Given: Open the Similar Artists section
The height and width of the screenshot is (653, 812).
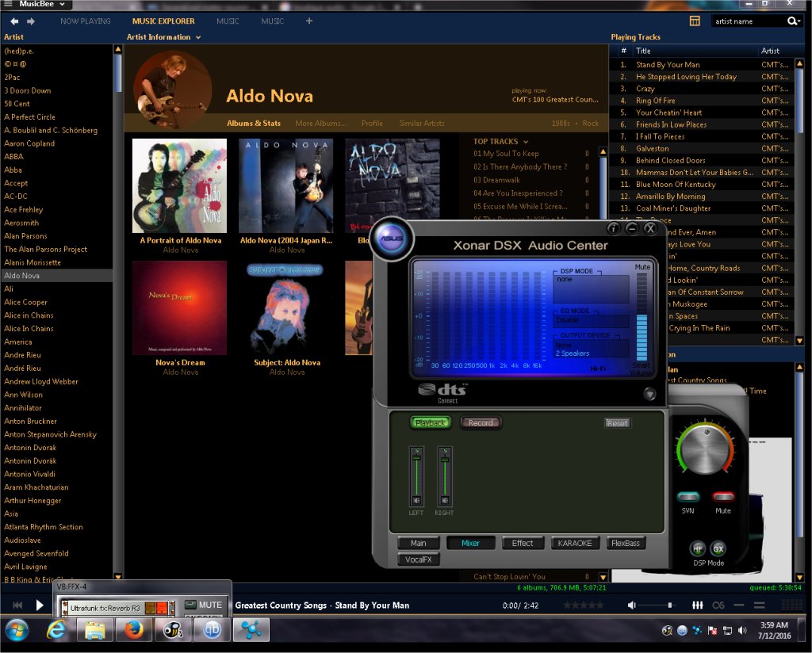Looking at the screenshot, I should tap(422, 123).
